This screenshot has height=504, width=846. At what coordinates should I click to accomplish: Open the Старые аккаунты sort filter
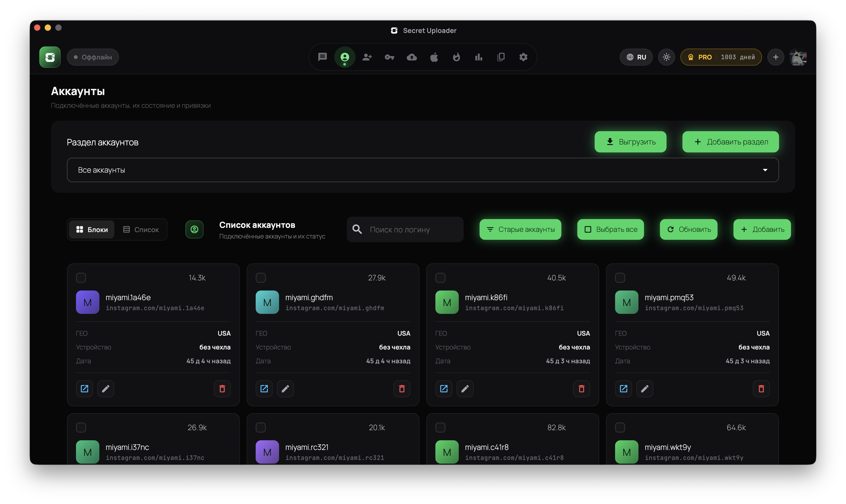(520, 229)
